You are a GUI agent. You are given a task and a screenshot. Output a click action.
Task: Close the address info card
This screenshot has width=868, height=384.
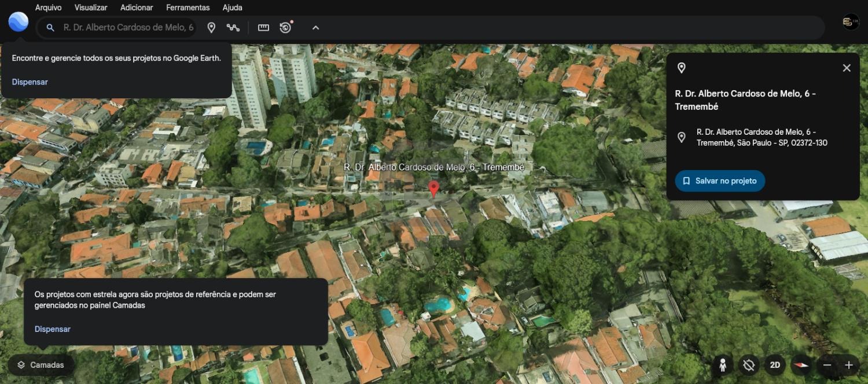point(847,68)
